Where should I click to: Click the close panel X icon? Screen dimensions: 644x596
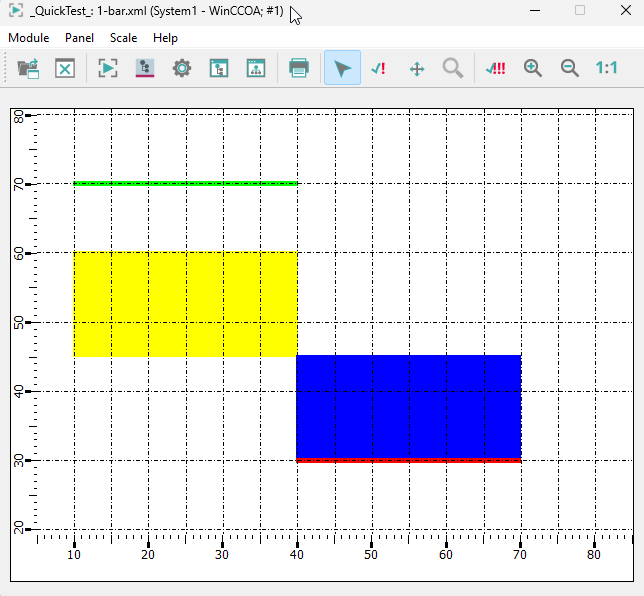pyautogui.click(x=65, y=68)
